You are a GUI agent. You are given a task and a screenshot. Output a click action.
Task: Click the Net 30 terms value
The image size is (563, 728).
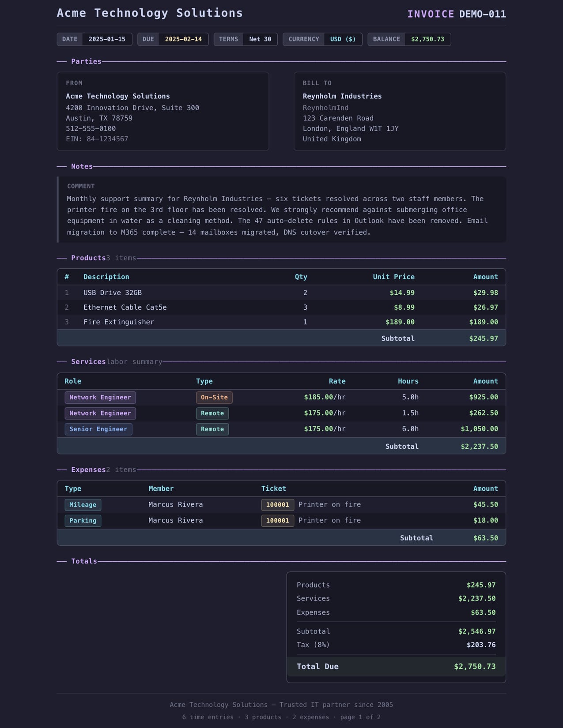tap(260, 39)
